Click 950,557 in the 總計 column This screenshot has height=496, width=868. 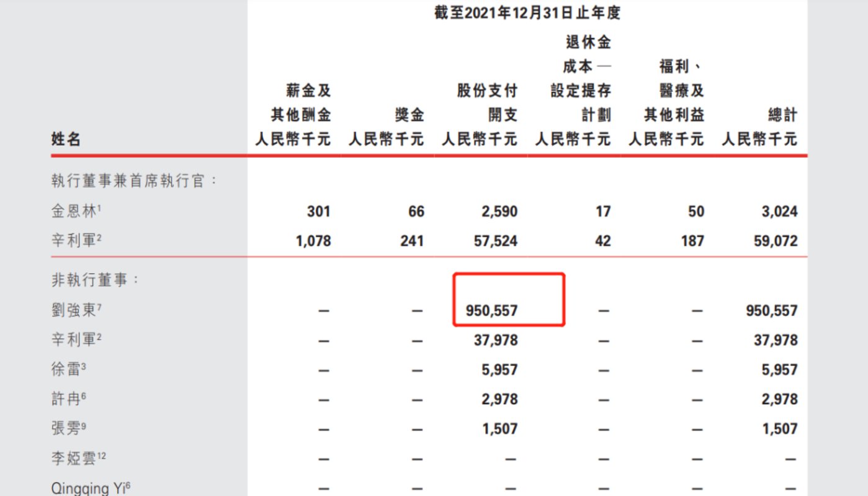click(x=772, y=311)
